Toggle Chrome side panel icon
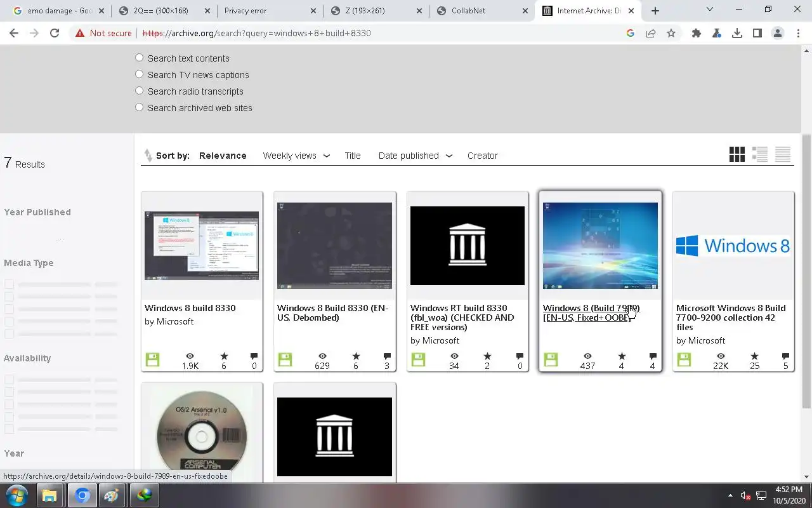This screenshot has width=812, height=508. click(757, 33)
